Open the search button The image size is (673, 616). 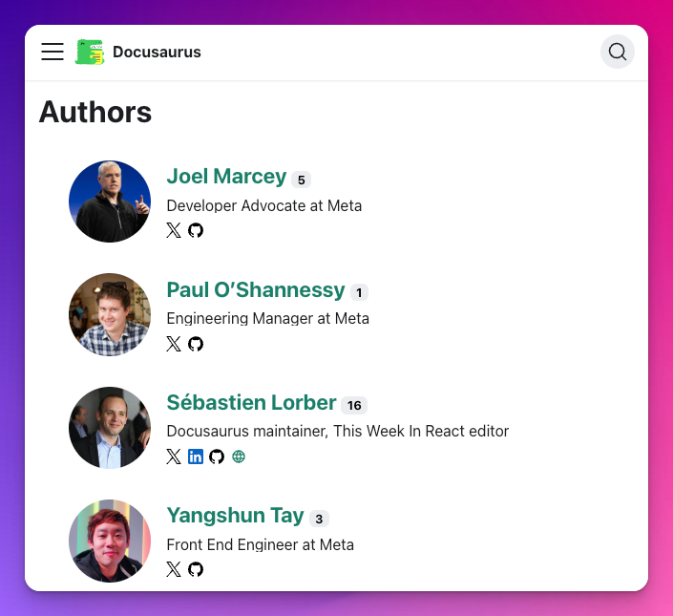[x=618, y=52]
